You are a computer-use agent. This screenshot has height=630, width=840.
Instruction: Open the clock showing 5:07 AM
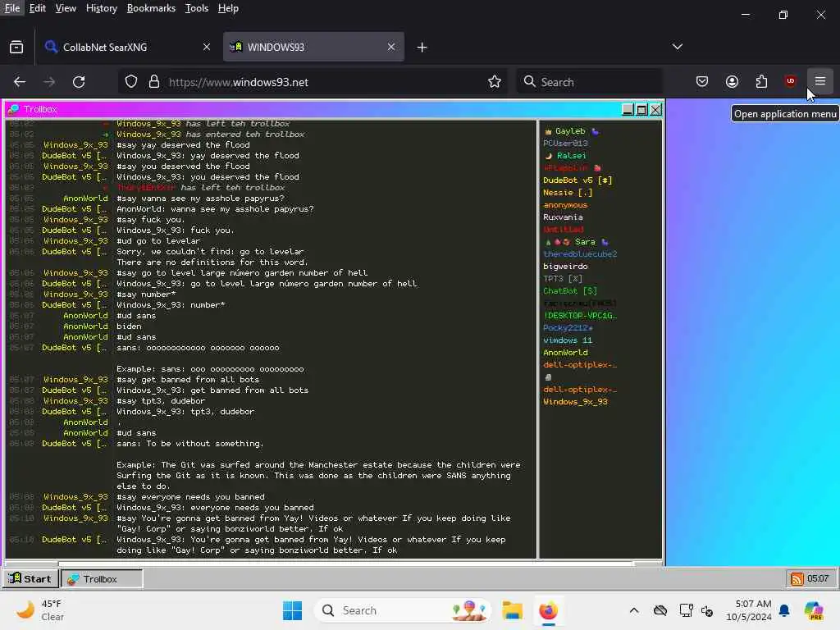coord(748,610)
